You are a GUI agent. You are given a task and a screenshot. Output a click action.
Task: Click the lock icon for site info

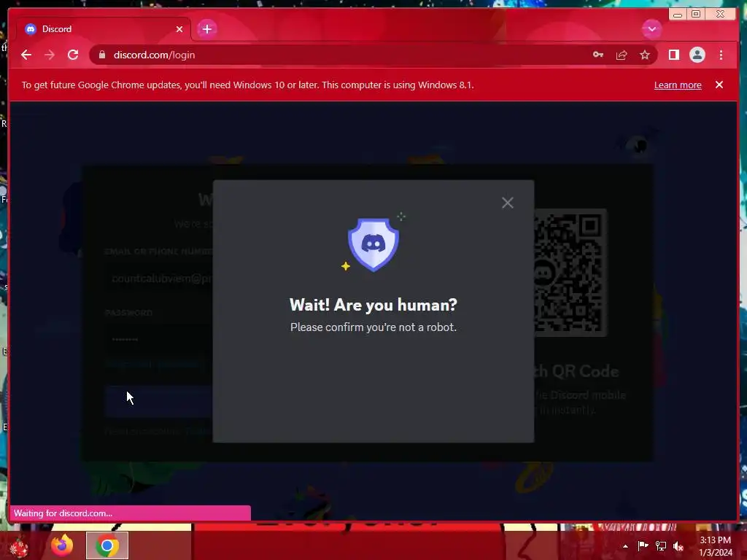pos(102,55)
